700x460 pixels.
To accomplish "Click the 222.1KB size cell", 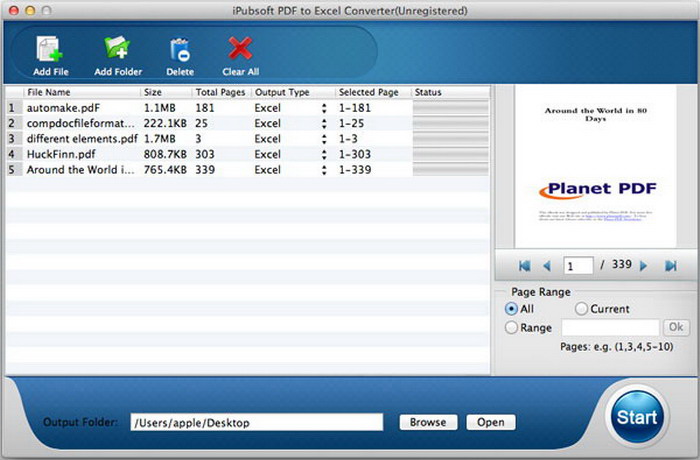I will pos(165,124).
